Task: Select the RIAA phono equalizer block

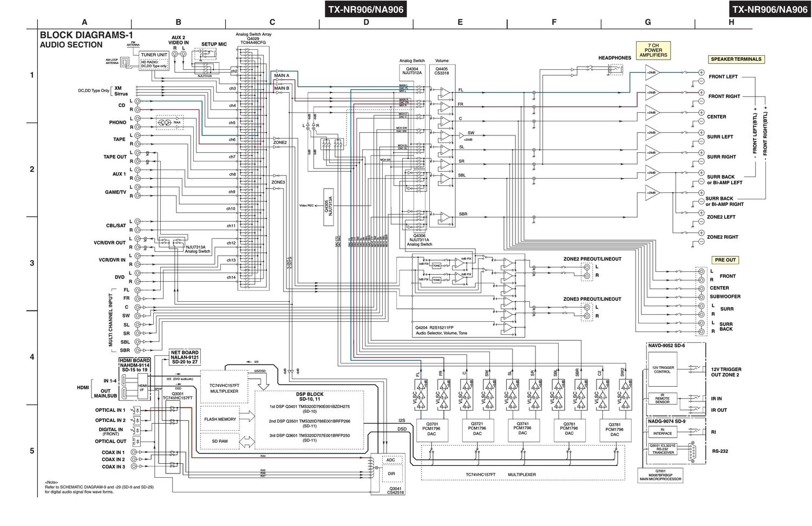Action: coord(169,123)
